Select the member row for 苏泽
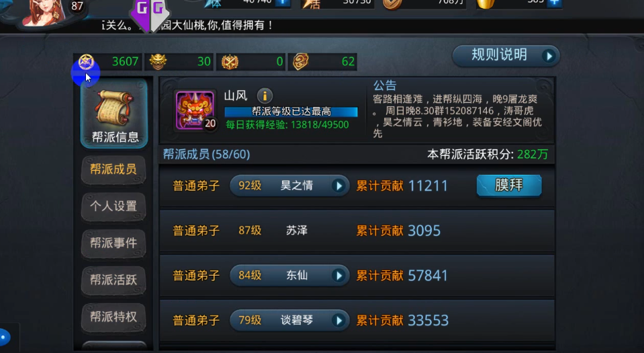The width and height of the screenshot is (644, 353). 357,231
